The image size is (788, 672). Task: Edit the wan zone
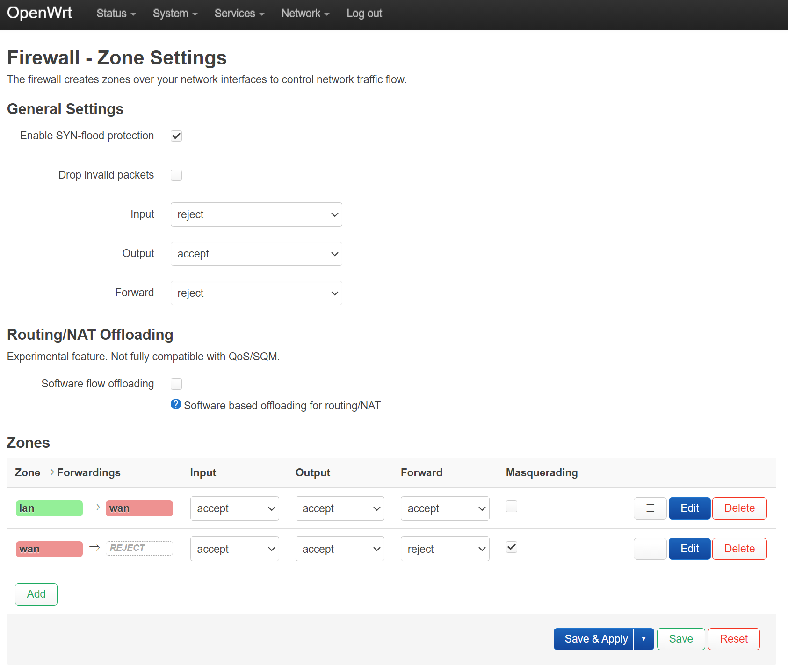[690, 549]
